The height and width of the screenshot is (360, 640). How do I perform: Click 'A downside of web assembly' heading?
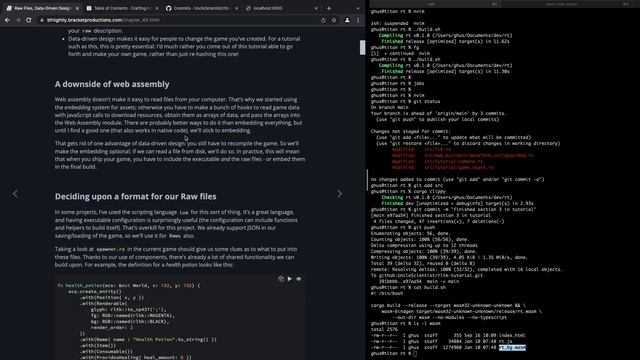pyautogui.click(x=112, y=84)
